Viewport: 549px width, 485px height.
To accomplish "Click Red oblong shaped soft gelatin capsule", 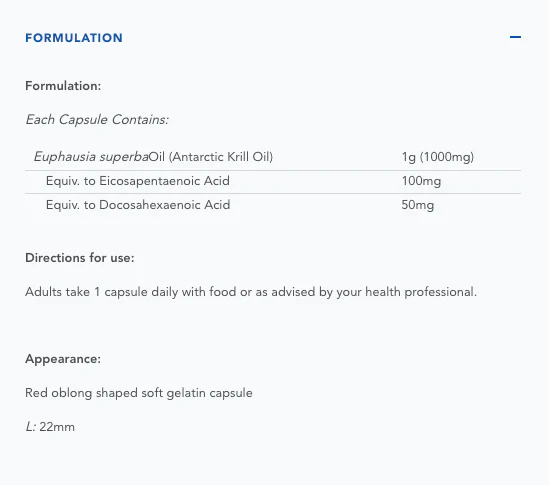I will click(x=139, y=393).
